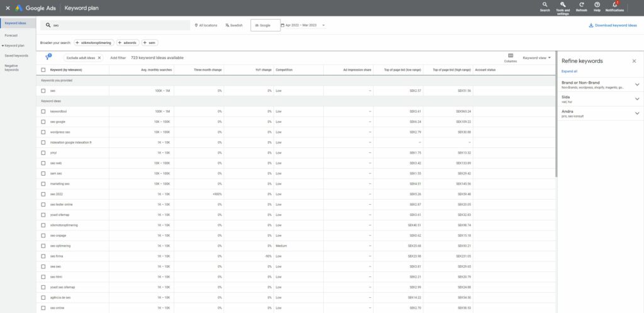
Task: Open the Help menu icon
Action: point(597,4)
